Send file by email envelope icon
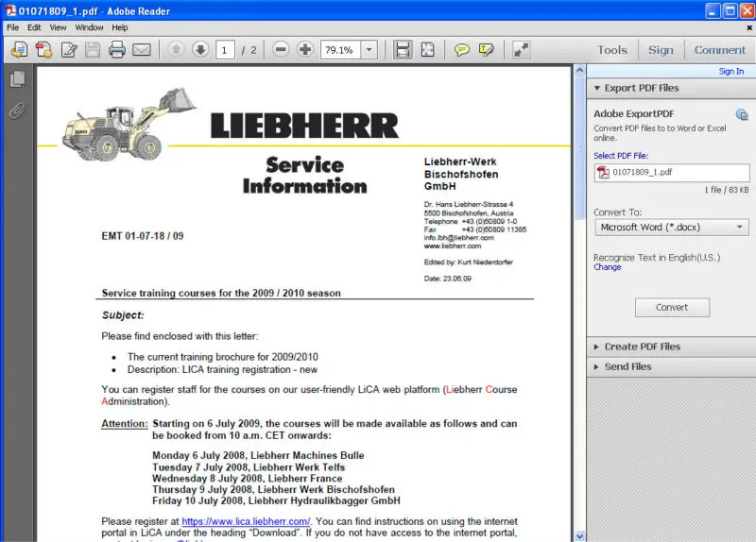This screenshot has width=756, height=542. (x=141, y=50)
